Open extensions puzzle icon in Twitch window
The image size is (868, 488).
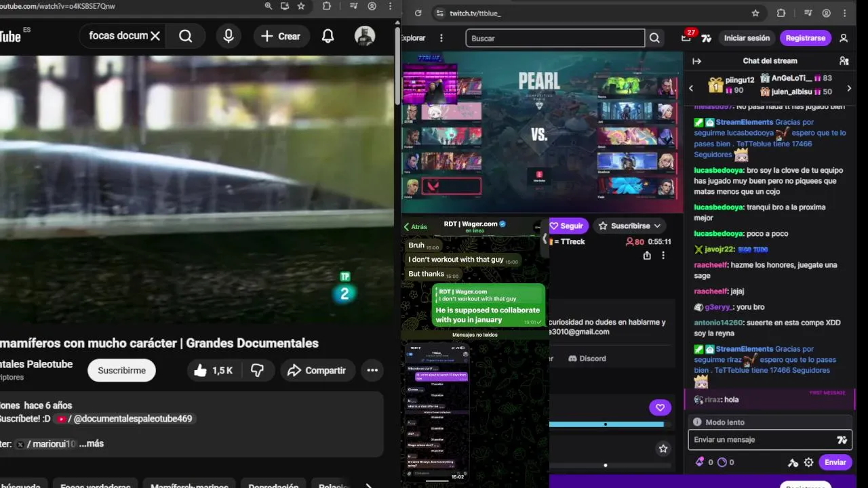click(x=781, y=13)
